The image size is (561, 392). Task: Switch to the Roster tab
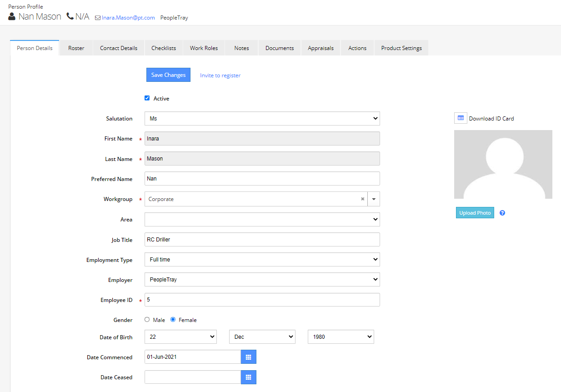tap(76, 47)
